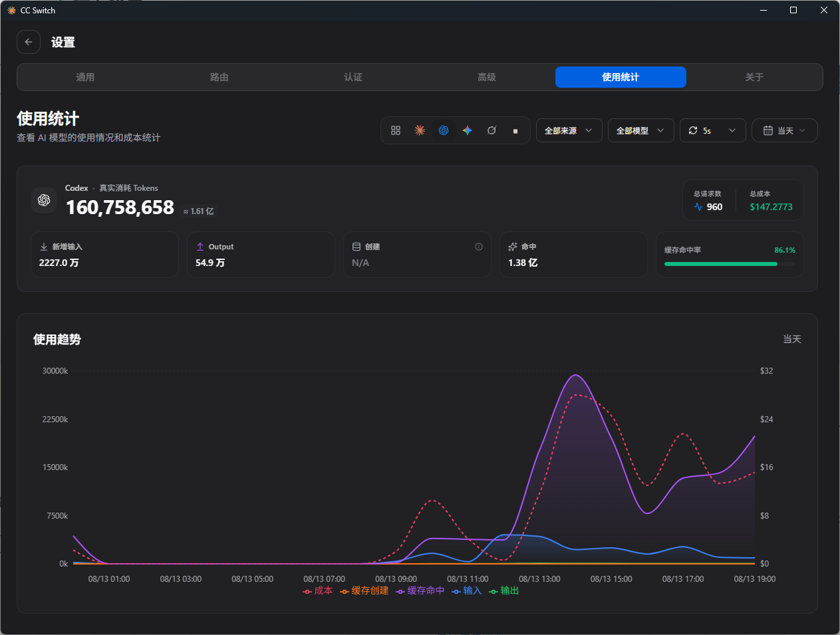
Task: Toggle the 成本 series in chart legend
Action: (x=318, y=590)
